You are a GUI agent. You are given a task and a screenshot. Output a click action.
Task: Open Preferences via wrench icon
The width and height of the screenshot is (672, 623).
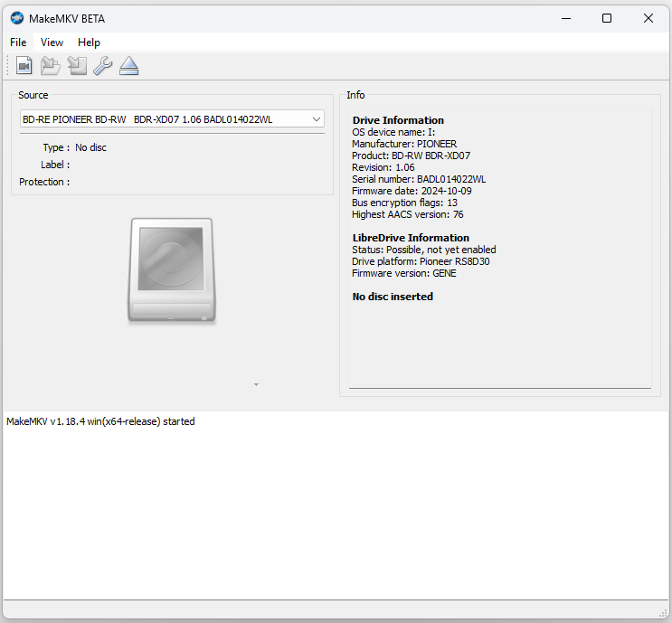click(103, 66)
